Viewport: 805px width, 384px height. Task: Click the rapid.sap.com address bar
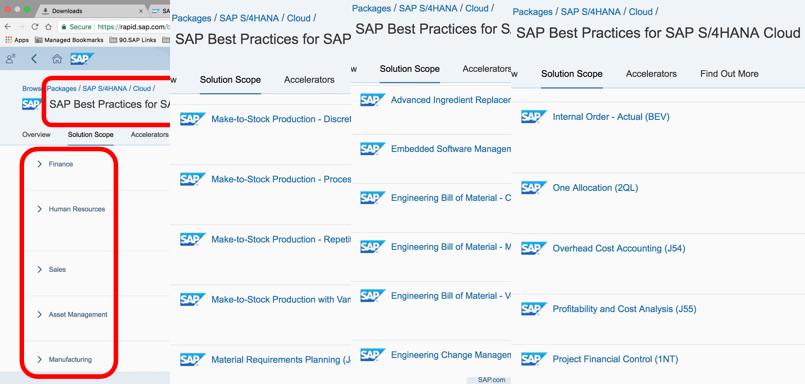pyautogui.click(x=113, y=27)
